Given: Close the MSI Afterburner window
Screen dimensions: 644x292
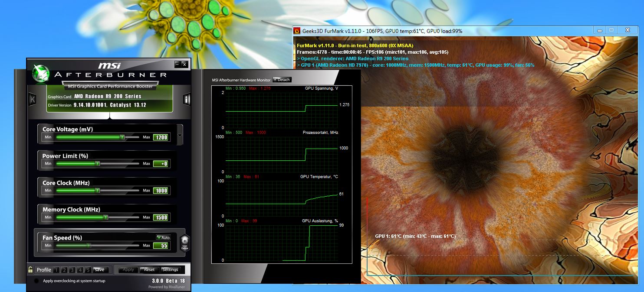Looking at the screenshot, I should (184, 64).
